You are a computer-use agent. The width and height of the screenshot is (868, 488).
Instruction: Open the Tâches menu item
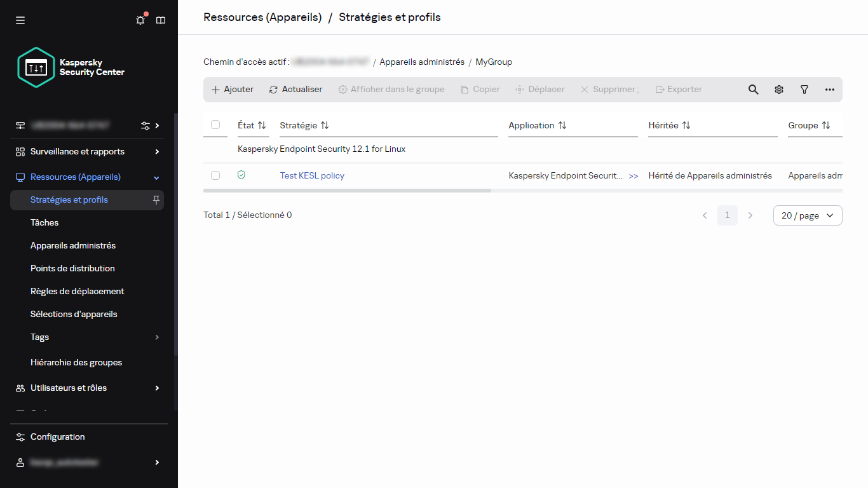44,222
